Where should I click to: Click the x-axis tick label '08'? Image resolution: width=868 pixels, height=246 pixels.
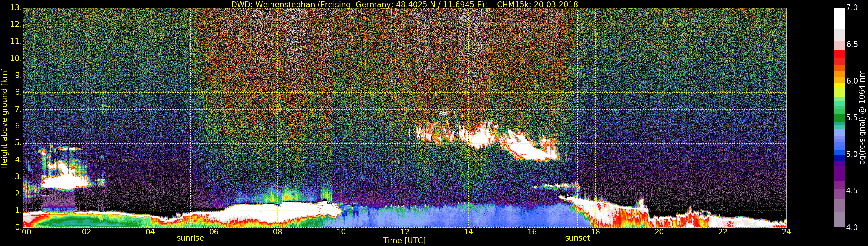[x=277, y=232]
